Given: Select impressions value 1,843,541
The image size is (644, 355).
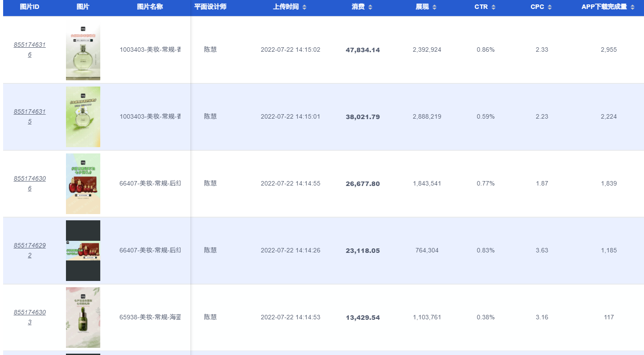Looking at the screenshot, I should (x=427, y=183).
